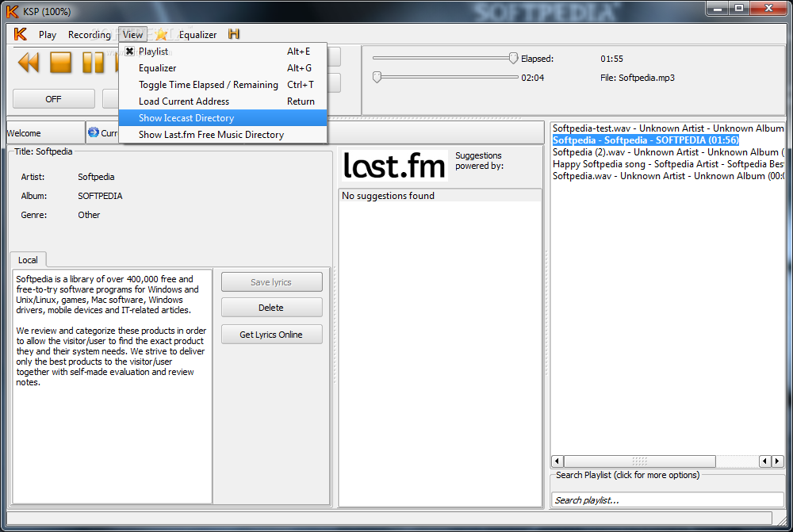
Task: Select Toggle Time Elapsed / Remaining
Action: tap(223, 85)
